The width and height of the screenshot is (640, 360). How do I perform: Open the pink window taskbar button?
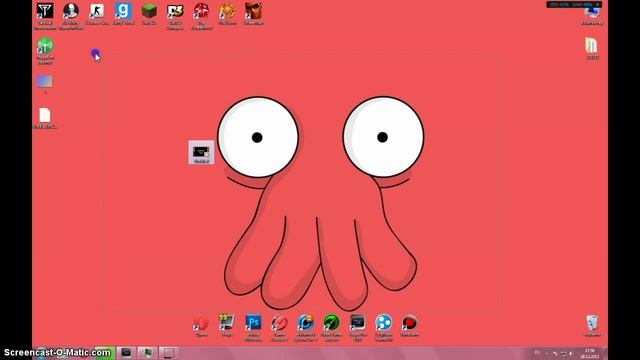(x=169, y=353)
